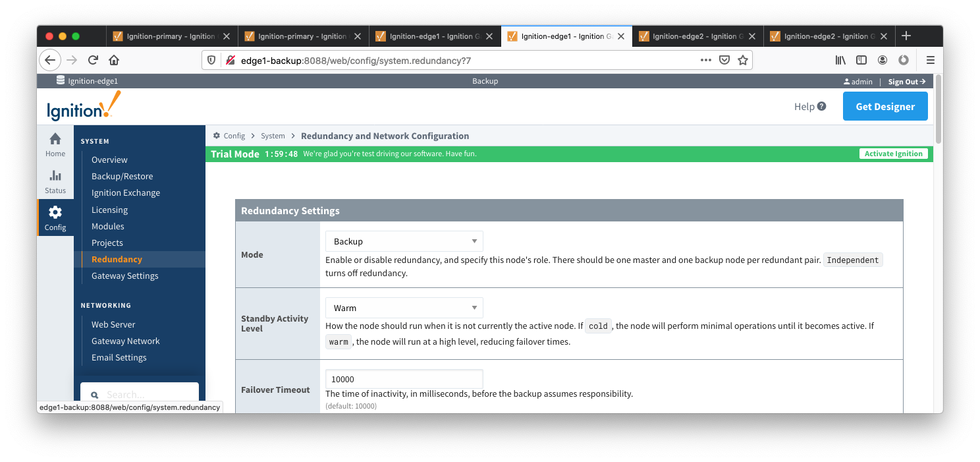The image size is (980, 462).
Task: Open Email Settings under Networking
Action: (119, 357)
